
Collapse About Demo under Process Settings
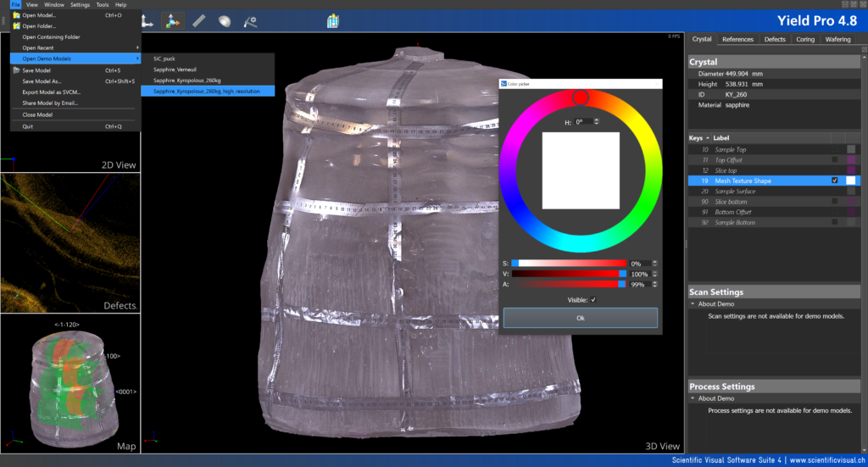693,398
